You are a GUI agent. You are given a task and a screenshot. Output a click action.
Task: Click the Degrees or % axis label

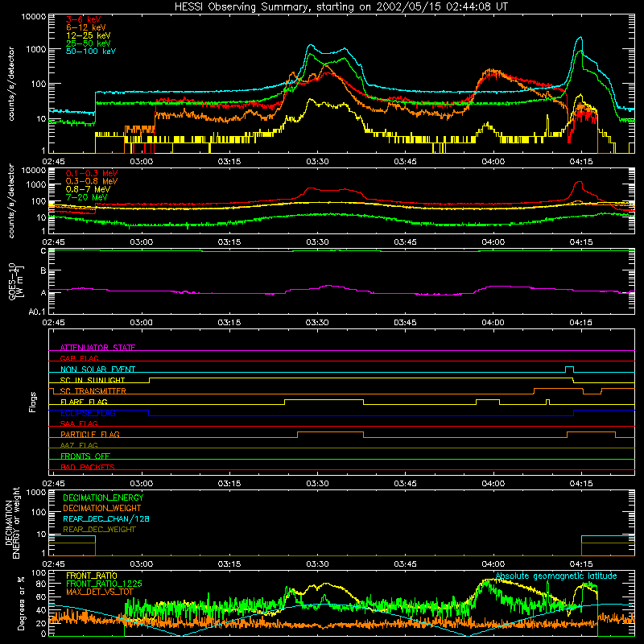pos(21,603)
